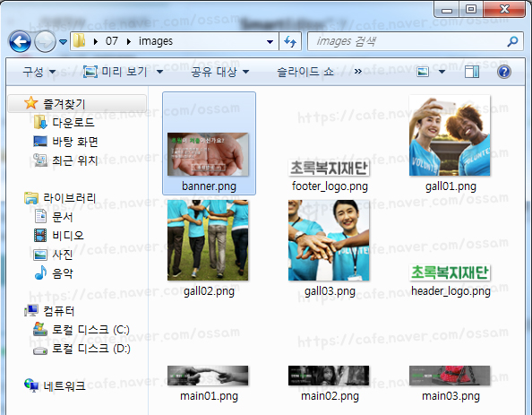Image resolution: width=532 pixels, height=415 pixels.
Task: Click the 라이브러리 folder icon
Action: pyautogui.click(x=31, y=198)
